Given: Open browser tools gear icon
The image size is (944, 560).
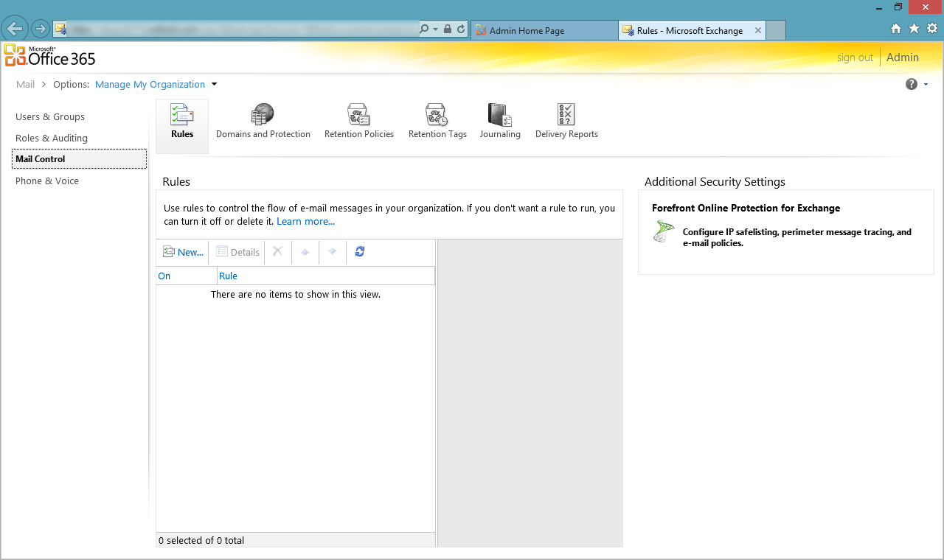Looking at the screenshot, I should (932, 29).
